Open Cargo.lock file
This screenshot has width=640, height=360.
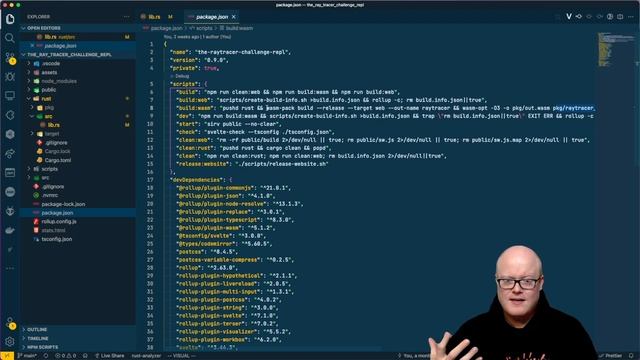pos(78,151)
